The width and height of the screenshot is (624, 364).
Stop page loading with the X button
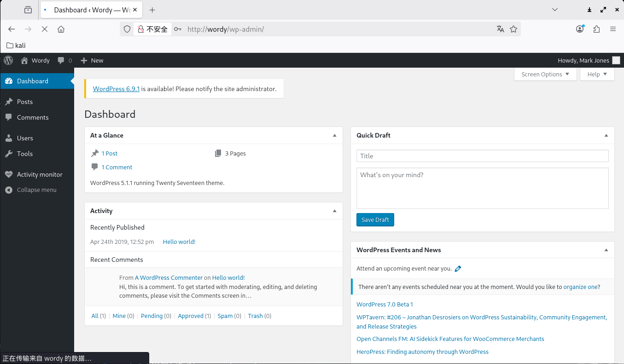pyautogui.click(x=45, y=29)
